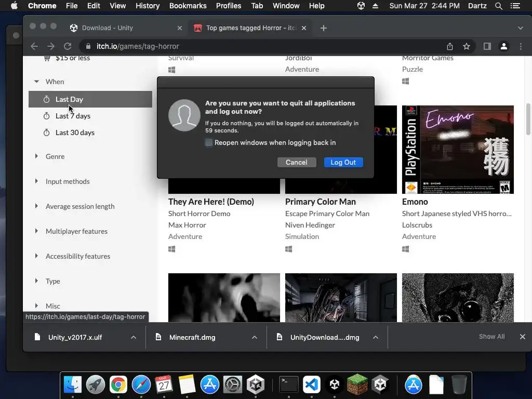
Task: Select the Top games tagged Horror tab
Action: (x=250, y=28)
